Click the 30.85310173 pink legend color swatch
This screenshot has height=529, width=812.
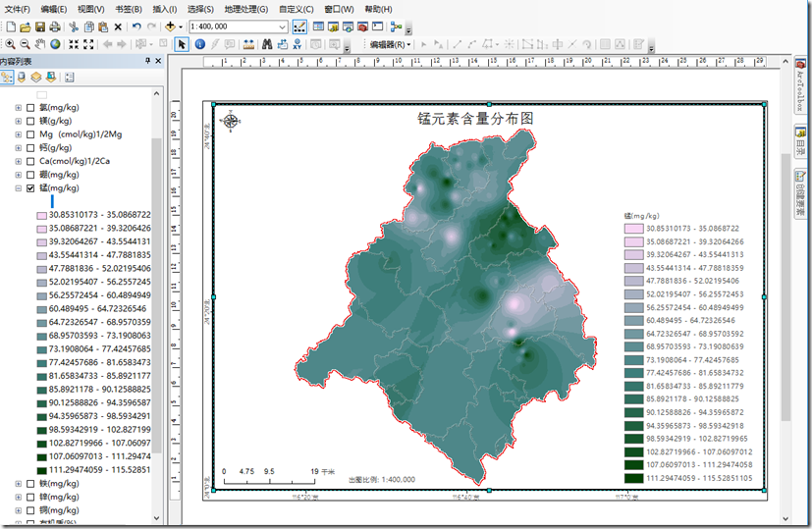point(634,229)
